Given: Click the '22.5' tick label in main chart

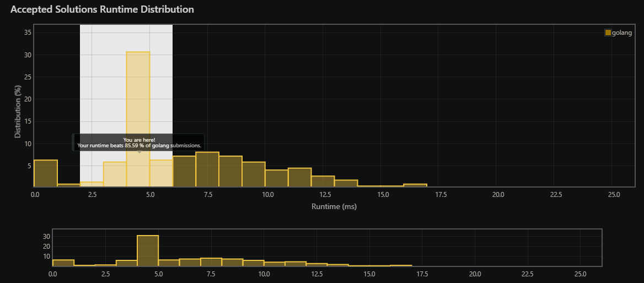Looking at the screenshot, I should click(555, 194).
